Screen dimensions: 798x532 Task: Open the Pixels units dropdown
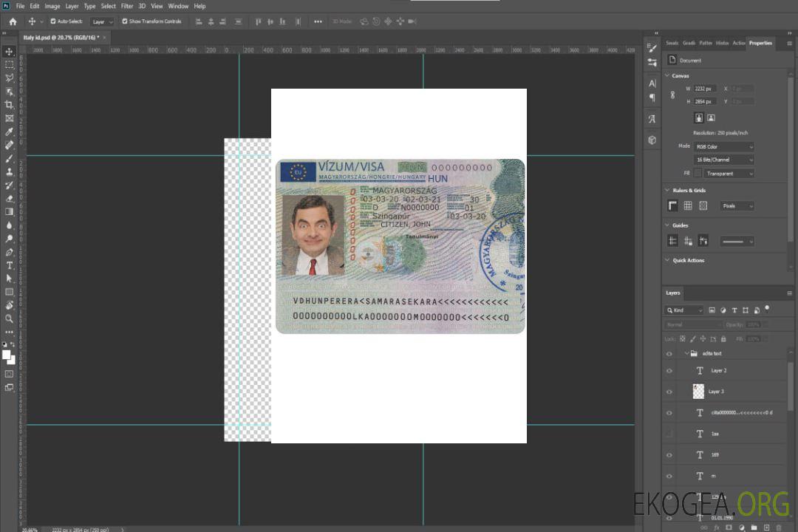click(x=737, y=206)
